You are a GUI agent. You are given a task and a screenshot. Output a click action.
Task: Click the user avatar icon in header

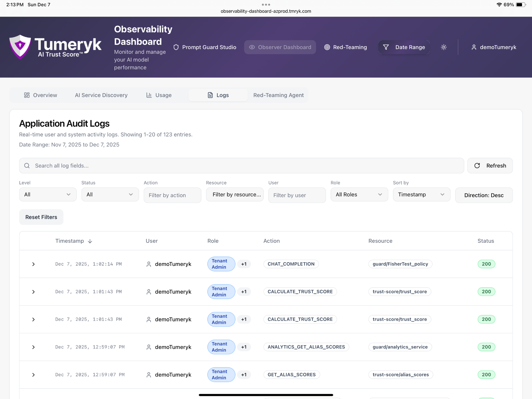tap(474, 47)
